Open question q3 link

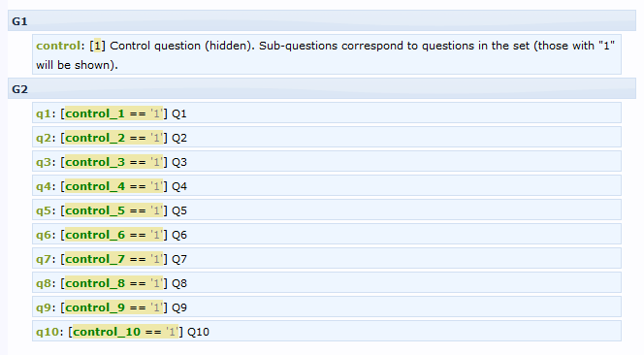pos(43,162)
